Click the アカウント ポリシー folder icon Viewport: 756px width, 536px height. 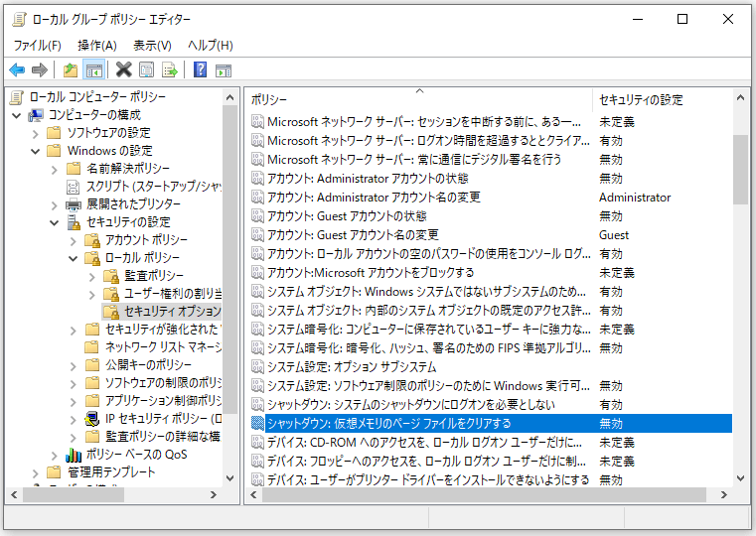click(x=92, y=240)
